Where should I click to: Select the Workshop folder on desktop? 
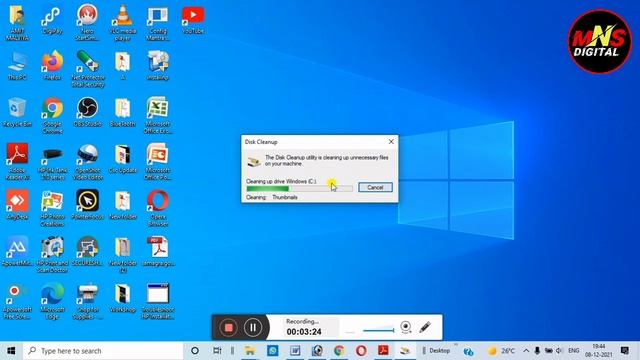tap(122, 298)
